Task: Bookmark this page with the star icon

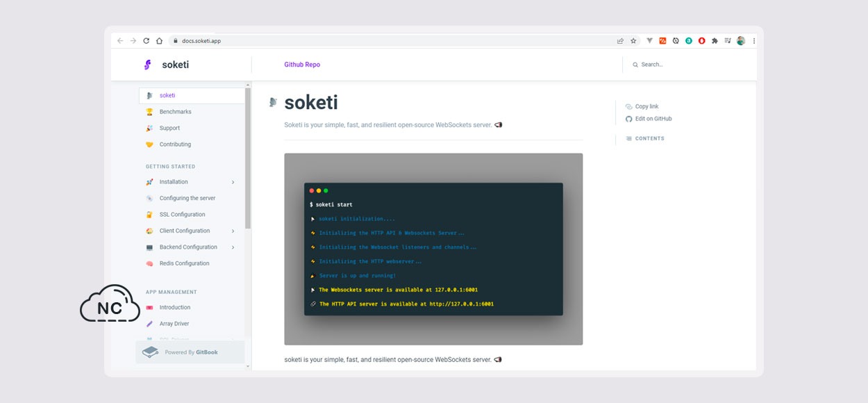Action: 633,41
